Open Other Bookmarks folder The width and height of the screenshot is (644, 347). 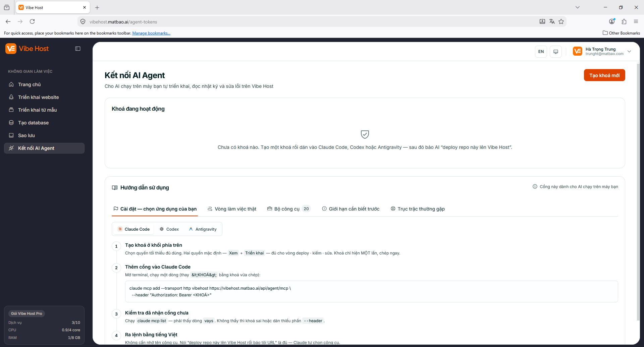pyautogui.click(x=621, y=33)
